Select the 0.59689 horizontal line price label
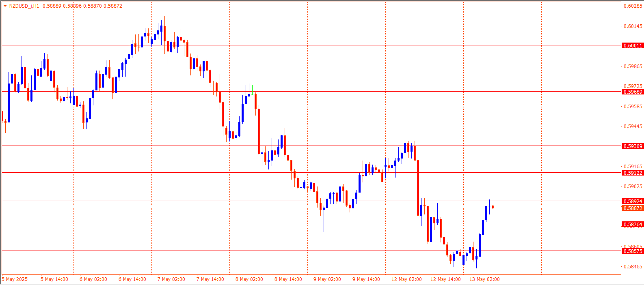Screen dimensions: 644x285 point(633,92)
